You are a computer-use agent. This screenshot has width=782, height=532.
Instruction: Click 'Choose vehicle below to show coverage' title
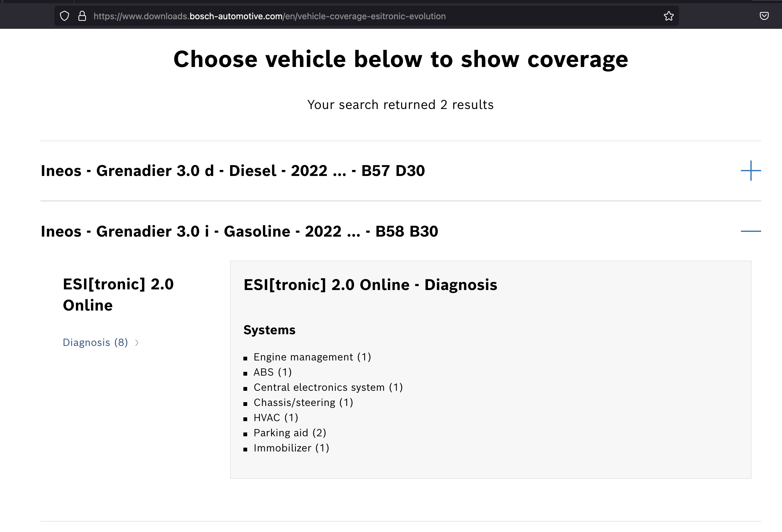pos(400,59)
